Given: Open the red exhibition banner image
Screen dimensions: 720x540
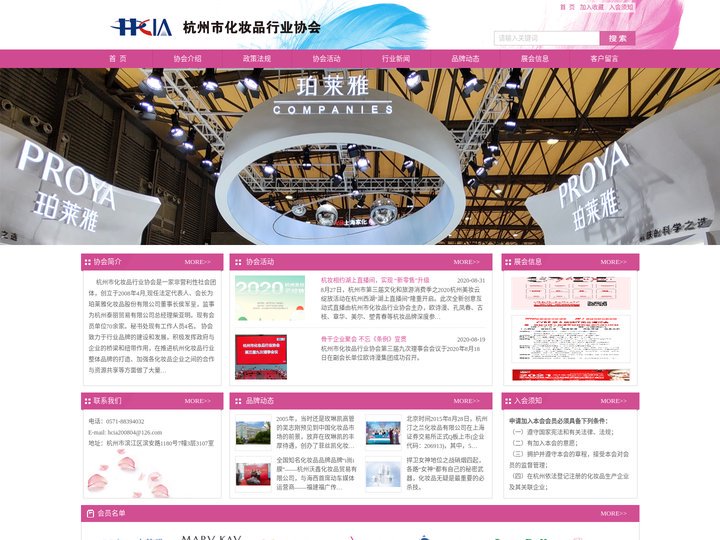Looking at the screenshot, I should point(571,375).
